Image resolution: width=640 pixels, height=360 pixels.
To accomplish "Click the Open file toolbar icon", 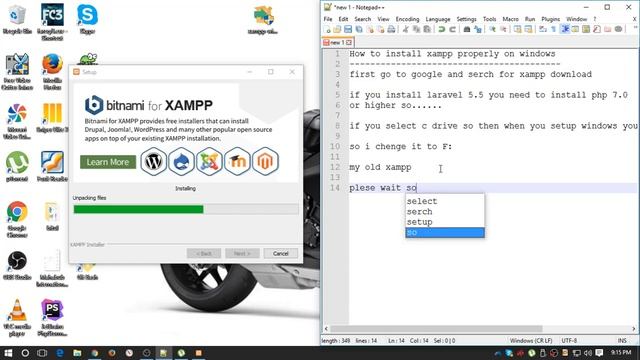I will click(337, 29).
